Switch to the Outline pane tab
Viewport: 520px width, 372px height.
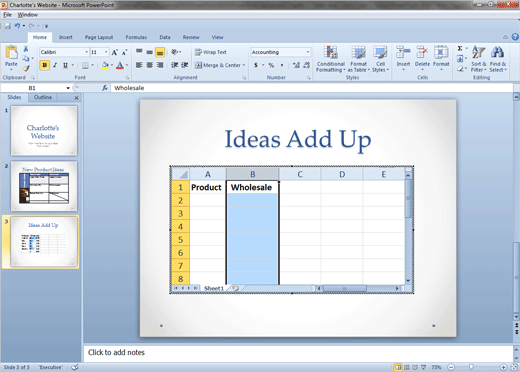tap(43, 97)
